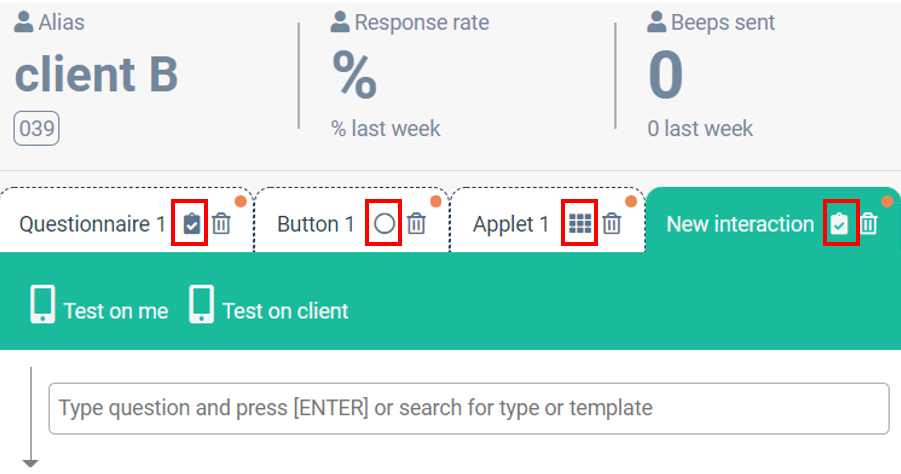Delete Applet 1 via its trash icon
This screenshot has height=474, width=901.
coord(612,224)
